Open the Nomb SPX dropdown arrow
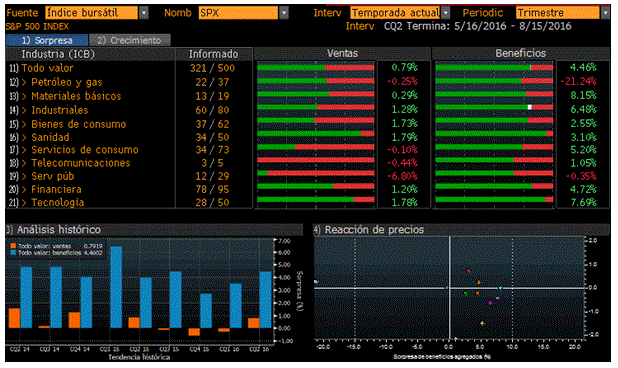Image resolution: width=618 pixels, height=368 pixels. (284, 13)
